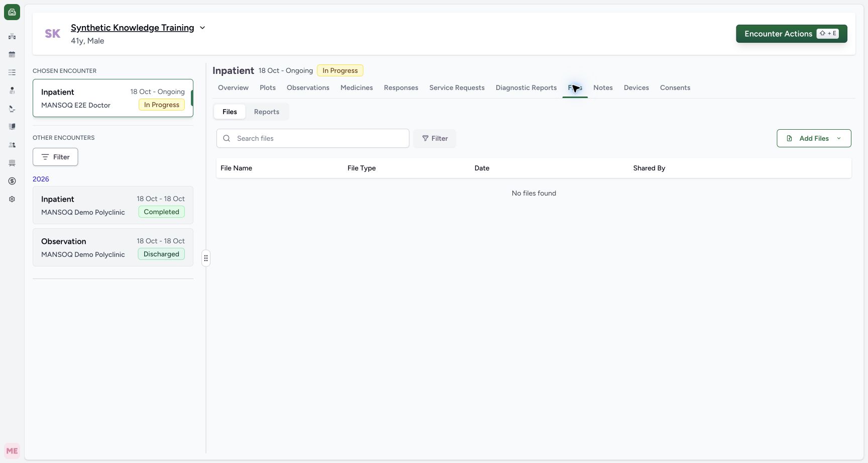Click Filter under Other Encounters
Image resolution: width=868 pixels, height=463 pixels.
coord(55,157)
